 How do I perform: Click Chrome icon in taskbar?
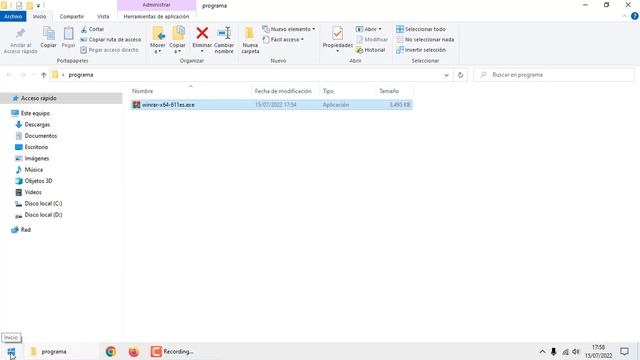[x=111, y=351]
